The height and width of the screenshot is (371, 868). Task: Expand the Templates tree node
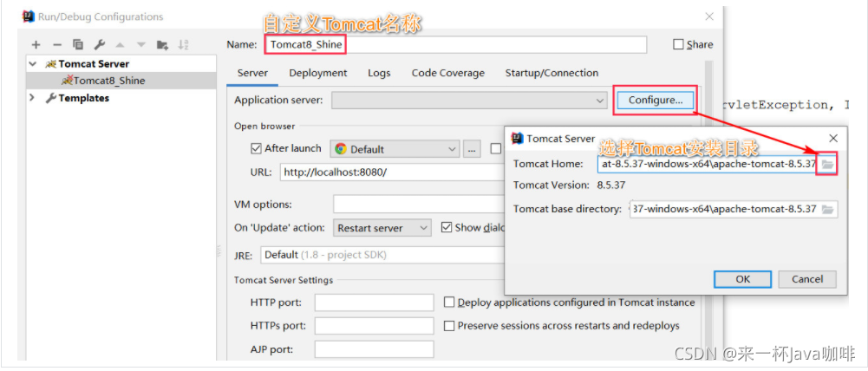pyautogui.click(x=32, y=98)
